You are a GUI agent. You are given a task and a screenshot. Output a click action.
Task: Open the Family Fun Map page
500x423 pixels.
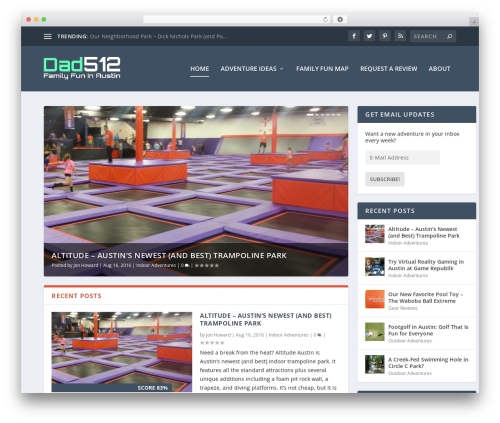[322, 69]
